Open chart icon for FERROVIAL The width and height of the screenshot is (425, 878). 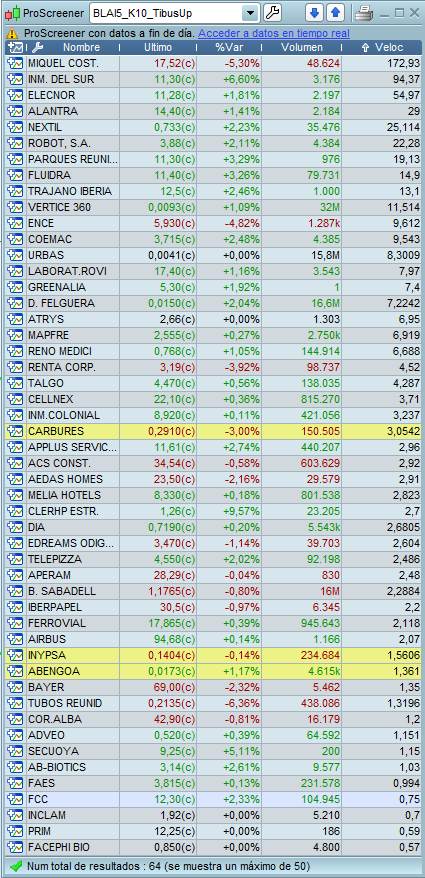[x=14, y=623]
